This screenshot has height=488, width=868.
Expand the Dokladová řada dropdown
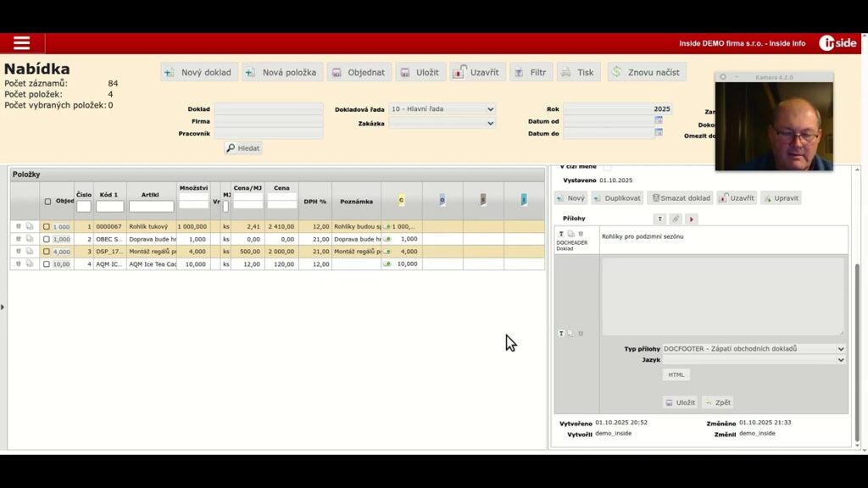point(442,109)
